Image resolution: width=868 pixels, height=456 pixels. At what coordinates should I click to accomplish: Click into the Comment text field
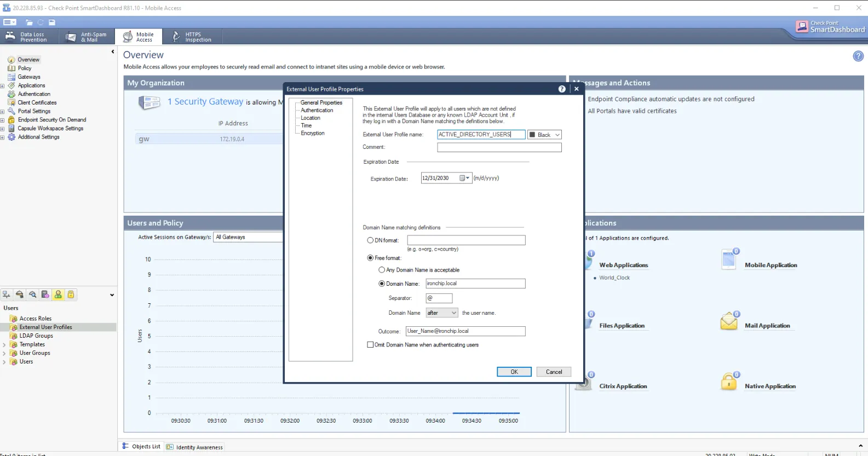(499, 147)
